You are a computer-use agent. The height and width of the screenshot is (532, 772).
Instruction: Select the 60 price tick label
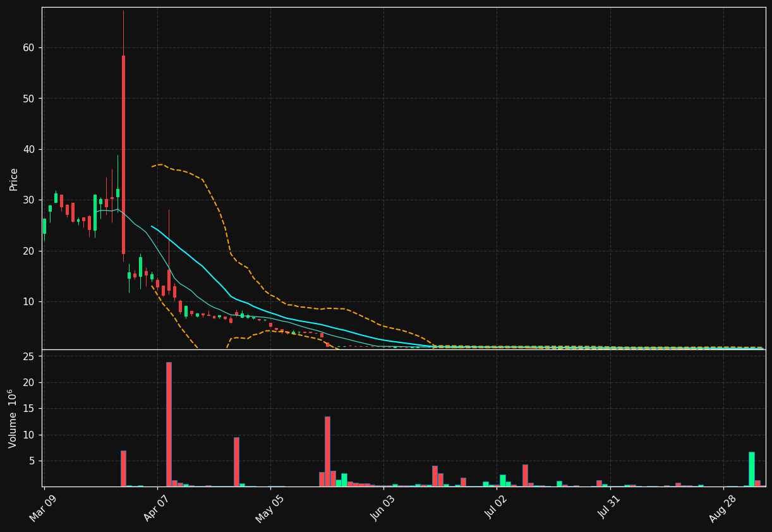pyautogui.click(x=28, y=48)
